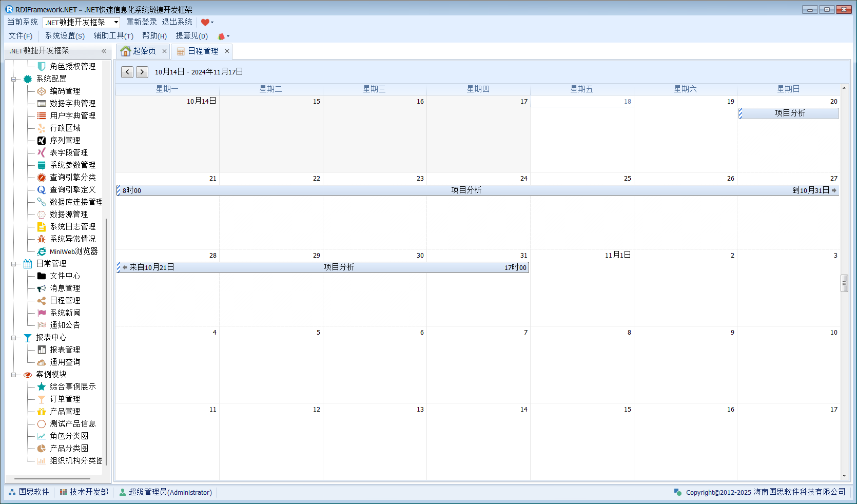Go to previous calendar period arrow

pos(128,72)
